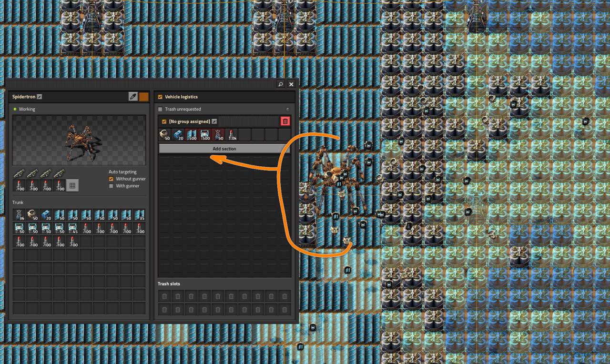Toggle the Vehicle logistics checkbox
Image resolution: width=610 pixels, height=364 pixels.
[x=160, y=97]
